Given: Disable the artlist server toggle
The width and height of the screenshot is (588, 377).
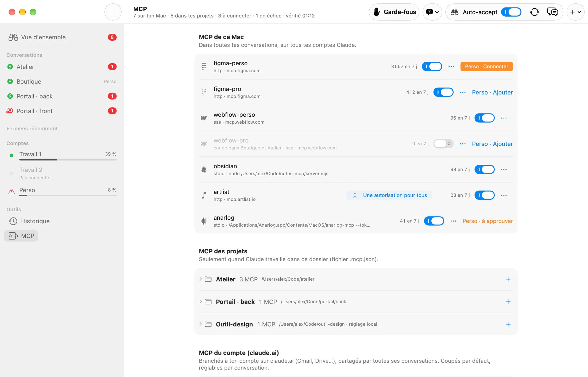Looking at the screenshot, I should (x=484, y=195).
